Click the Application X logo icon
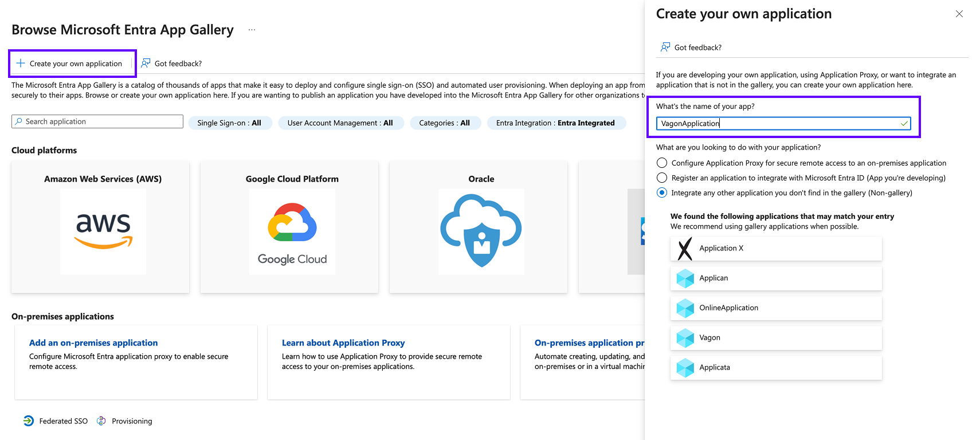The width and height of the screenshot is (980, 440). pos(685,249)
